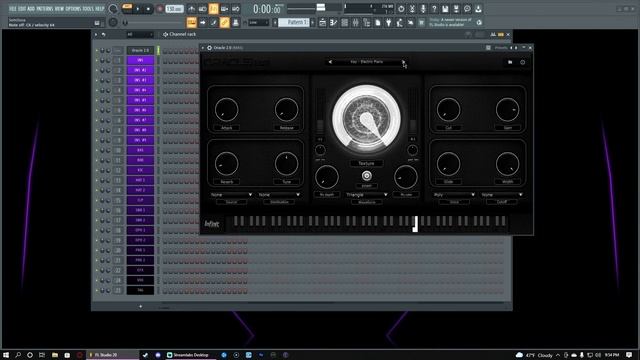Open the Destination None dropdown
Image resolution: width=640 pixels, height=360 pixels.
[279, 195]
